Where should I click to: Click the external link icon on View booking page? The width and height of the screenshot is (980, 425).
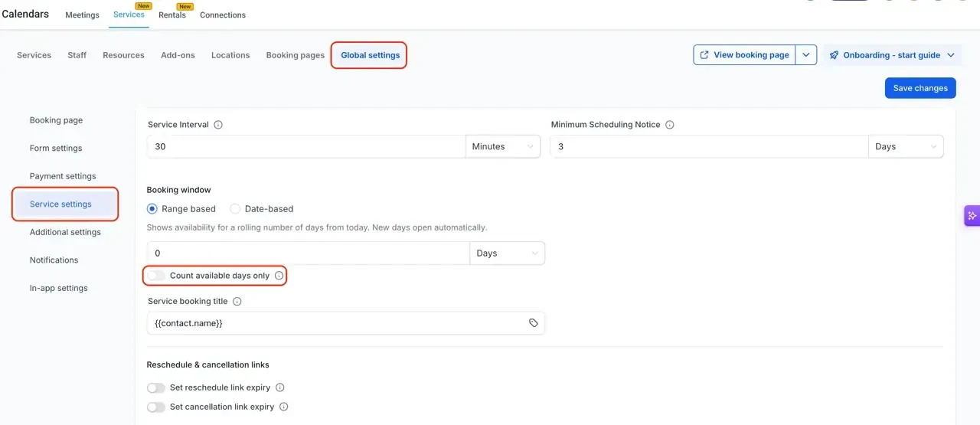point(704,55)
